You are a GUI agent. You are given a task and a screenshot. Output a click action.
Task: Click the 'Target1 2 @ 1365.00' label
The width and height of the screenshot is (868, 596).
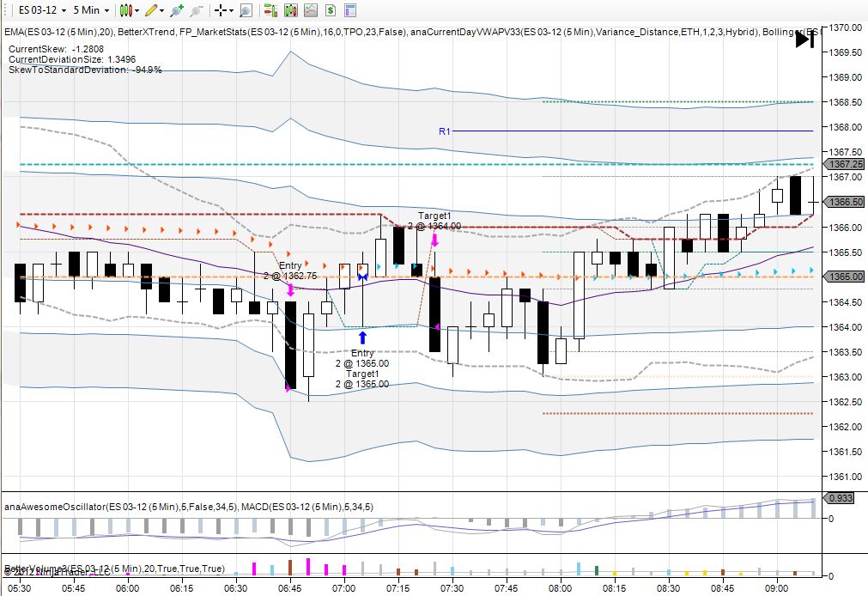pyautogui.click(x=362, y=379)
